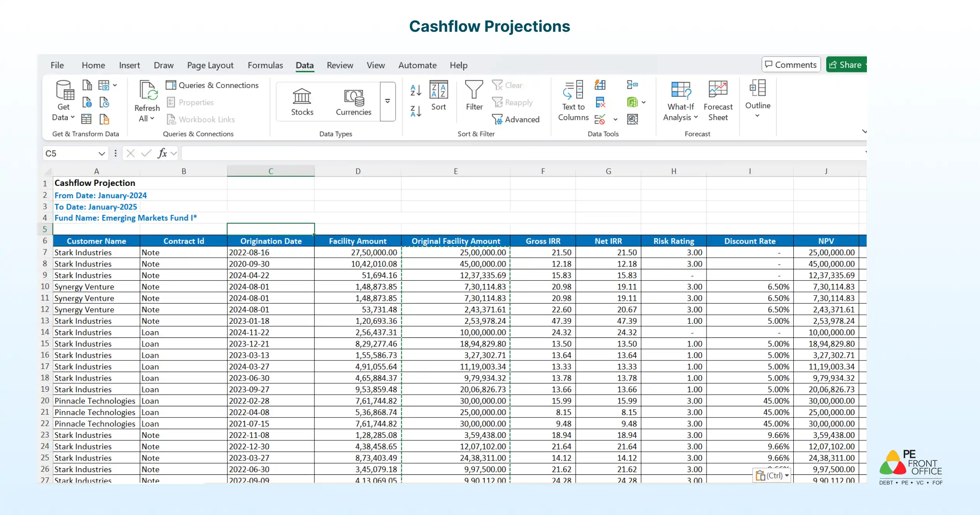Open the Paste Options (Ctrl) dropdown

coord(772,476)
